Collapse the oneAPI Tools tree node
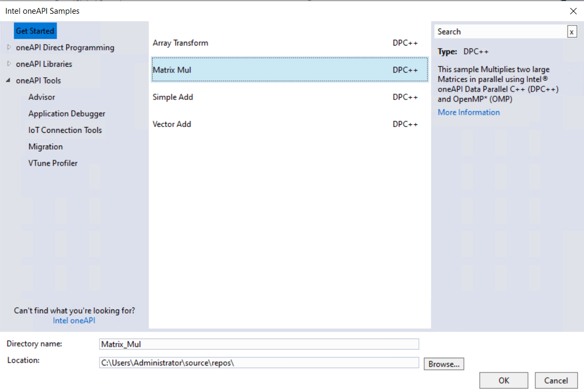This screenshot has height=392, width=584. [8, 81]
